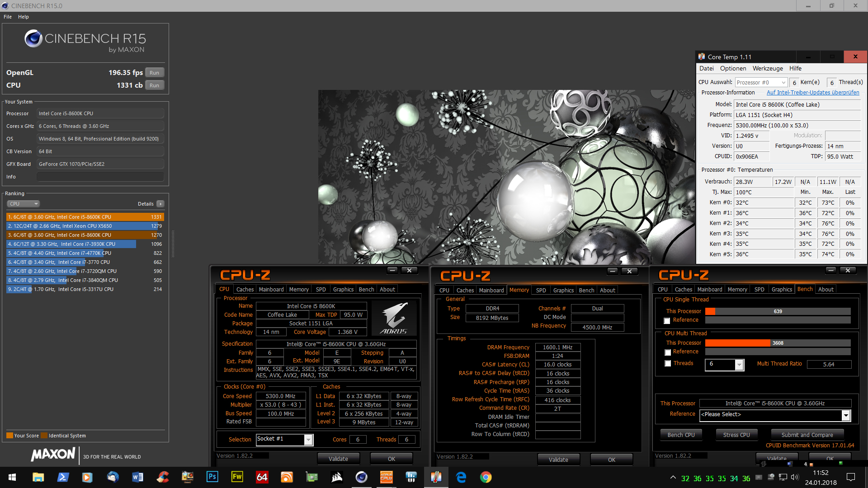Open the File menu in Cinebench

(8, 17)
